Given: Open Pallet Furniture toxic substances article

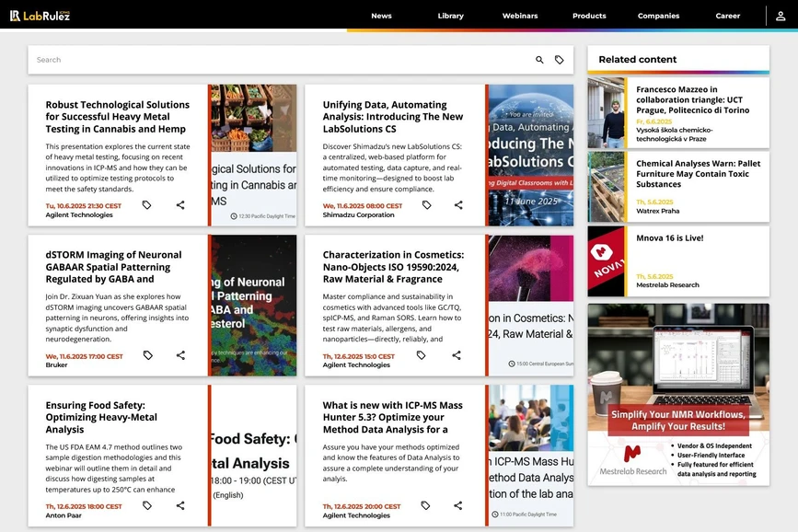Looking at the screenshot, I should [x=698, y=174].
